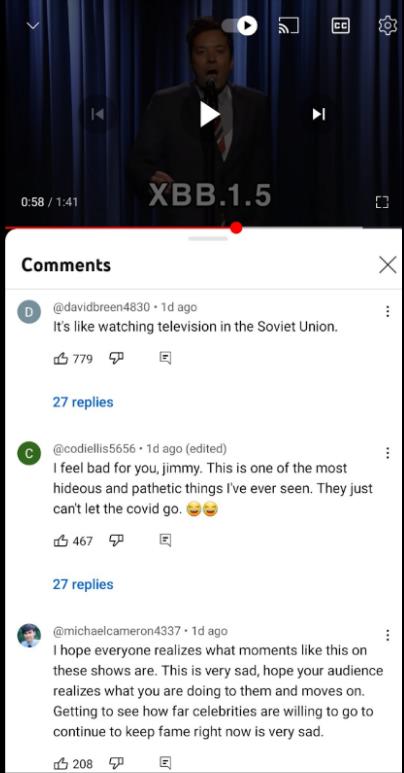Skip to the next video
The height and width of the screenshot is (773, 404).
click(x=319, y=114)
